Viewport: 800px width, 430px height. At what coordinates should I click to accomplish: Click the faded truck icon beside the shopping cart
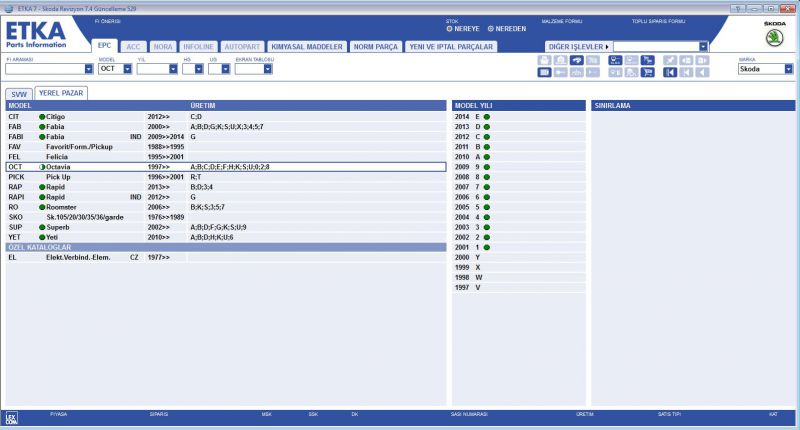(x=631, y=72)
